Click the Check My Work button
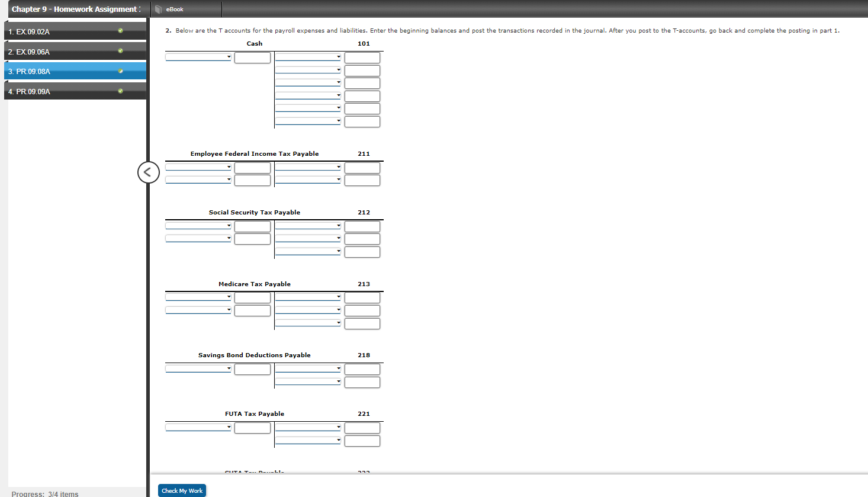Viewport: 868px width, 497px height. tap(182, 490)
